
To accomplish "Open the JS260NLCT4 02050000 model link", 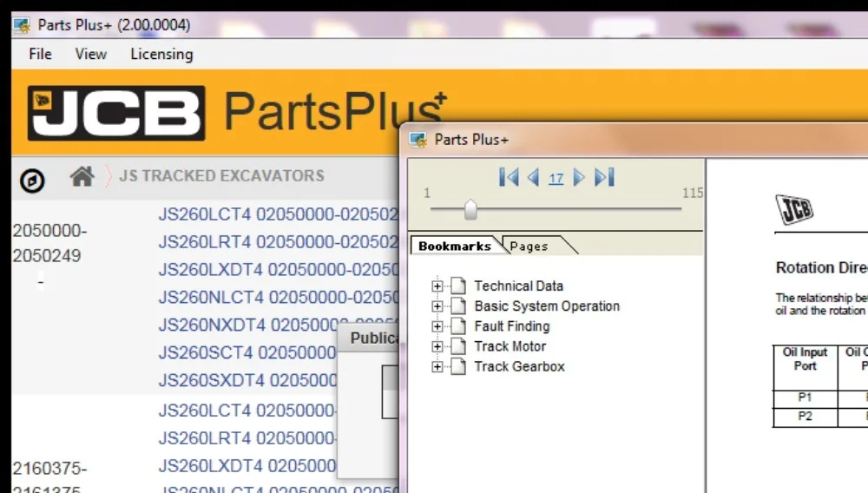I will pyautogui.click(x=279, y=297).
